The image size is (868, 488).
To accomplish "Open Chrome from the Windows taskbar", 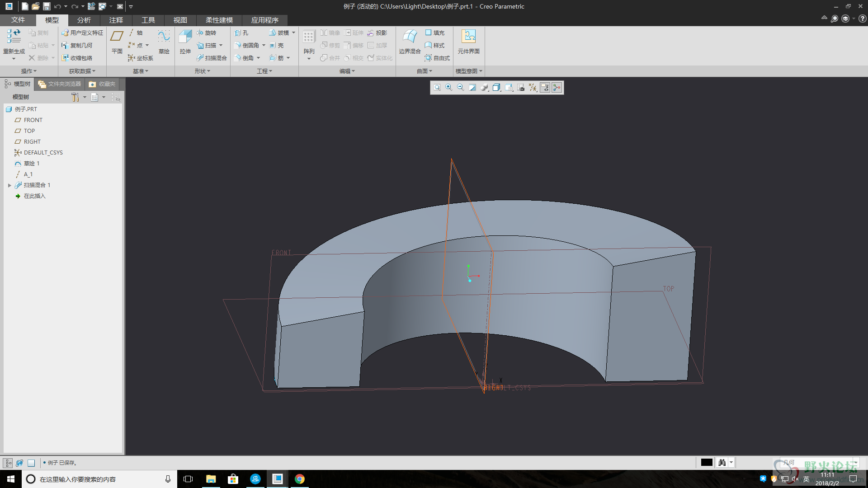I will [x=299, y=479].
